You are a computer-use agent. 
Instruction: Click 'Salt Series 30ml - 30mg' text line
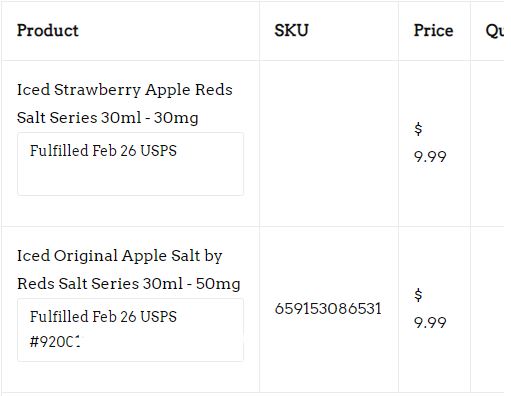pos(108,118)
